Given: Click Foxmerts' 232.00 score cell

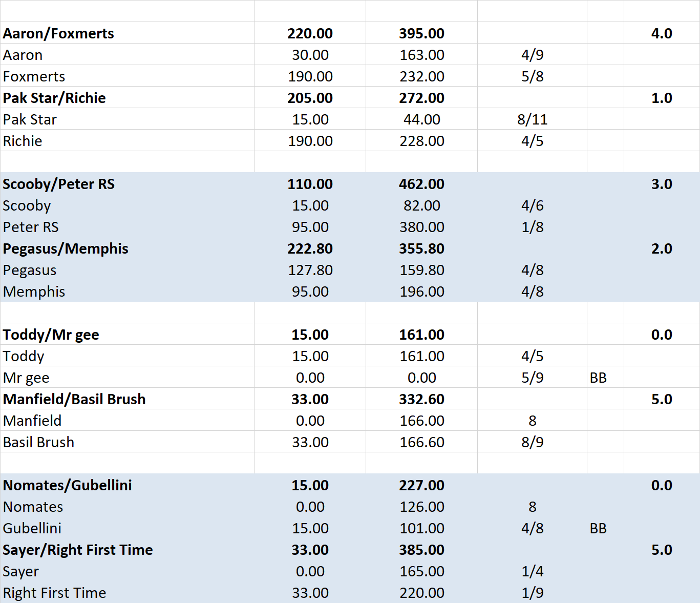Looking at the screenshot, I should (421, 76).
